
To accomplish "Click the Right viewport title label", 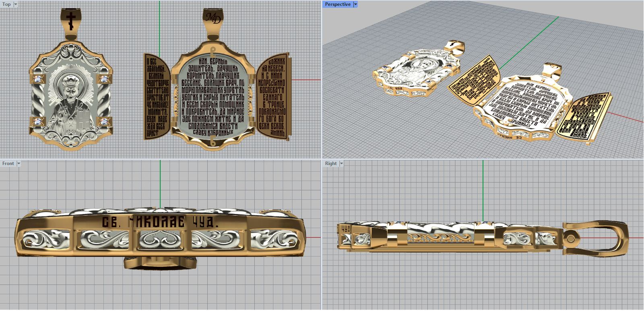I will 331,164.
